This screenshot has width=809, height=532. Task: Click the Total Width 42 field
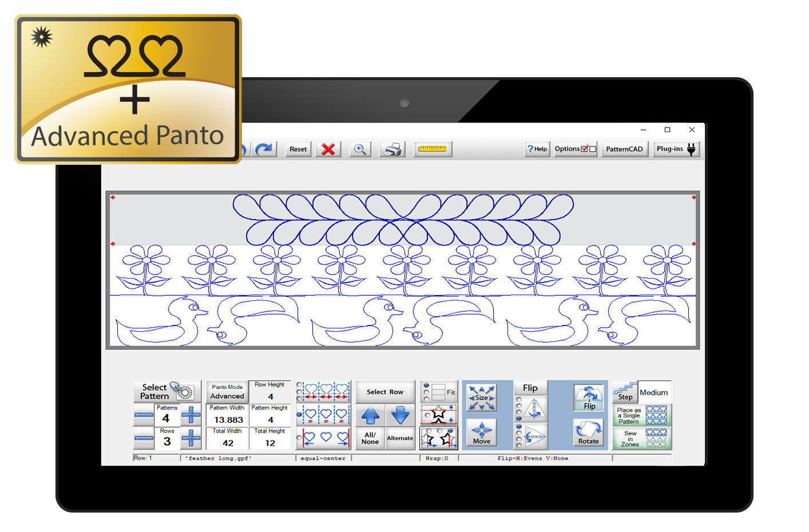pos(227,439)
